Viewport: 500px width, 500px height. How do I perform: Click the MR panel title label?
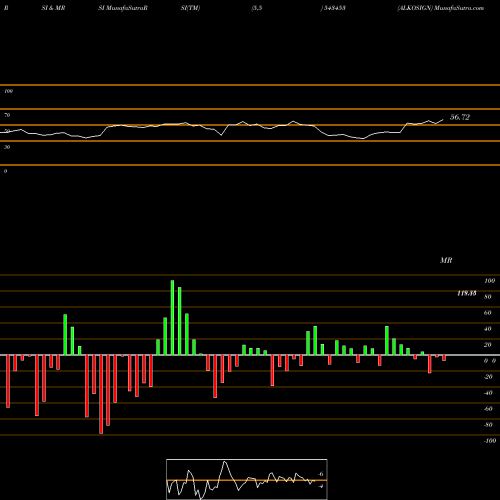point(446,260)
